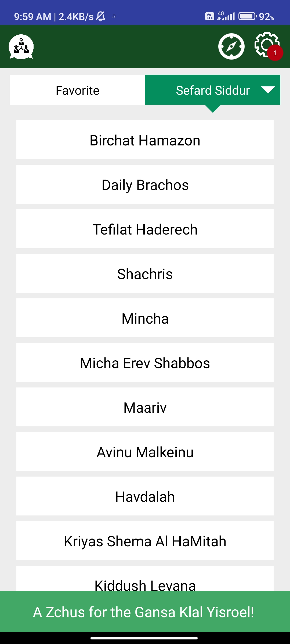Tap the community chat logo icon
The height and width of the screenshot is (644, 290).
coord(21,47)
